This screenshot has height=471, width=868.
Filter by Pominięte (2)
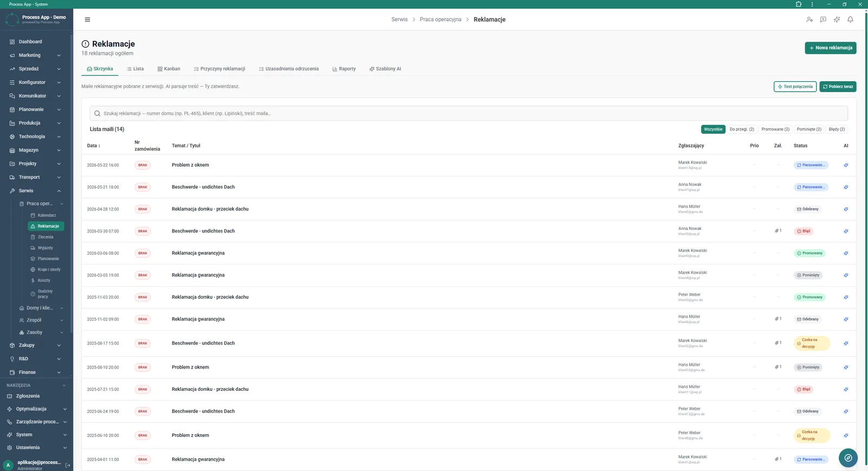pos(809,130)
